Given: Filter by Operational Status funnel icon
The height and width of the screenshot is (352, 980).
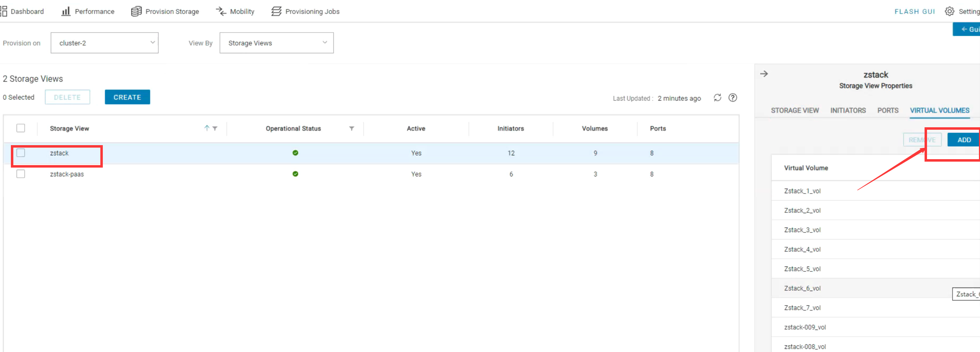Looking at the screenshot, I should tap(352, 128).
